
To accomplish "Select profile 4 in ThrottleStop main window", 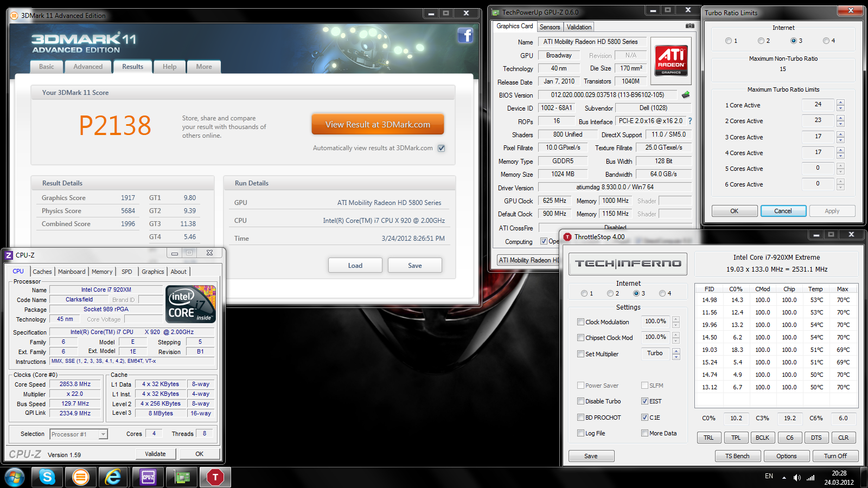I will pyautogui.click(x=662, y=293).
